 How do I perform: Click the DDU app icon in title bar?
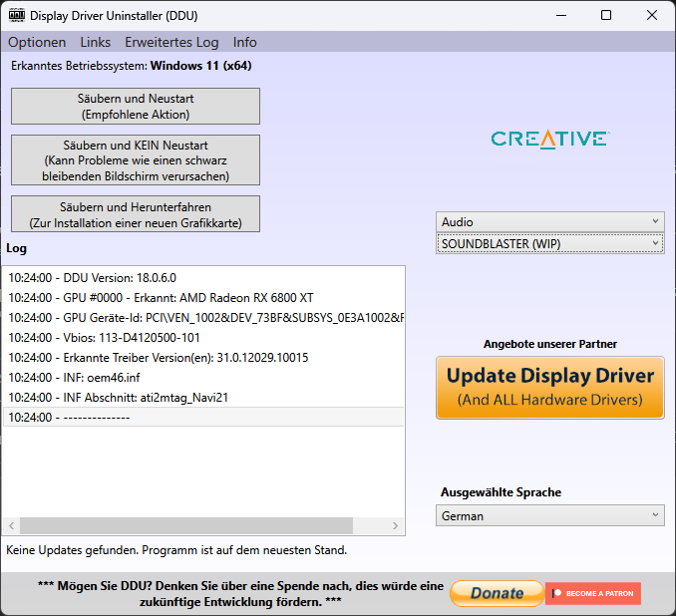pos(17,16)
